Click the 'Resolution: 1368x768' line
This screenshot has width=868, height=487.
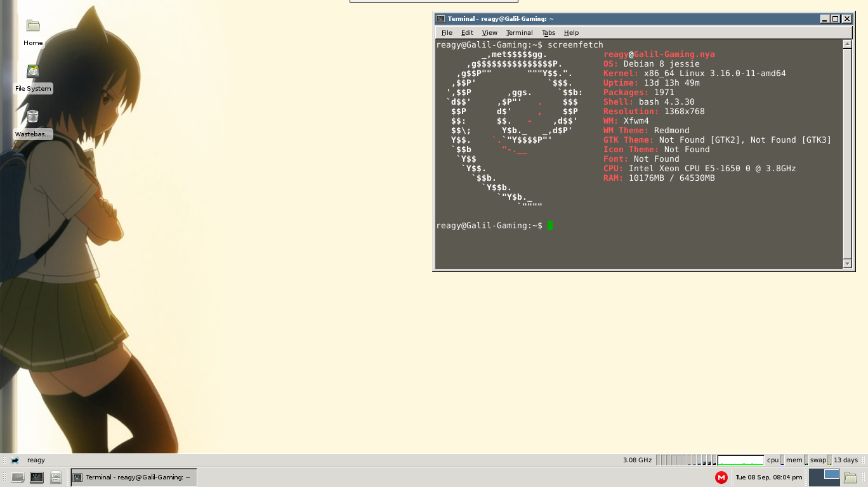pyautogui.click(x=654, y=112)
